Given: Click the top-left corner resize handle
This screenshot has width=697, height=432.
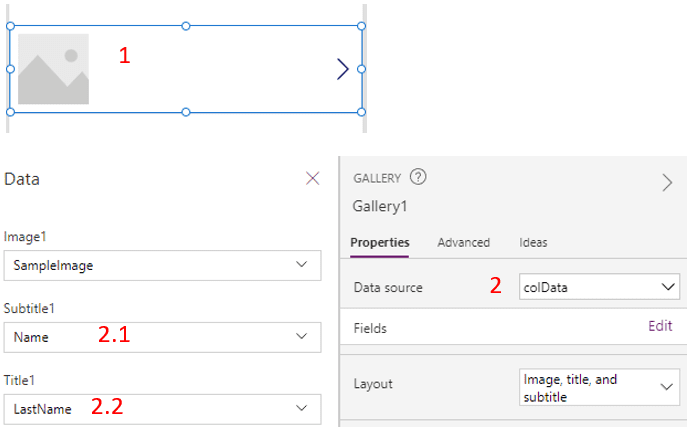Looking at the screenshot, I should coord(10,26).
